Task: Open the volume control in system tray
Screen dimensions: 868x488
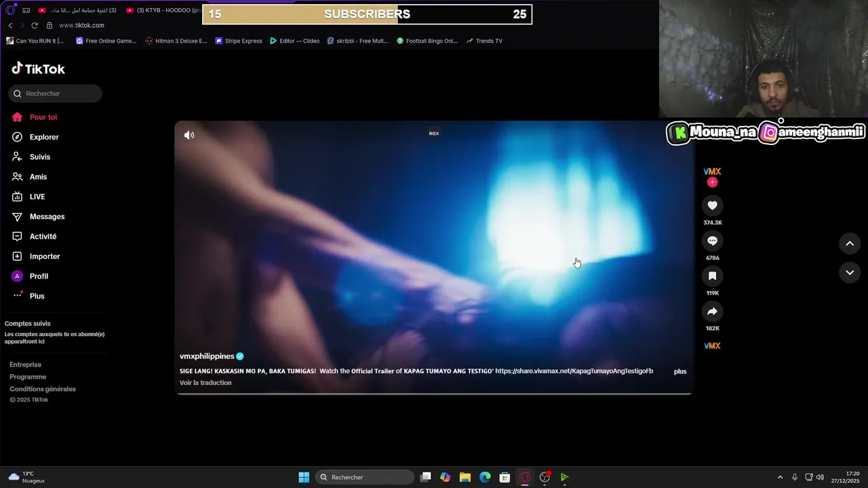Action: pyautogui.click(x=820, y=477)
